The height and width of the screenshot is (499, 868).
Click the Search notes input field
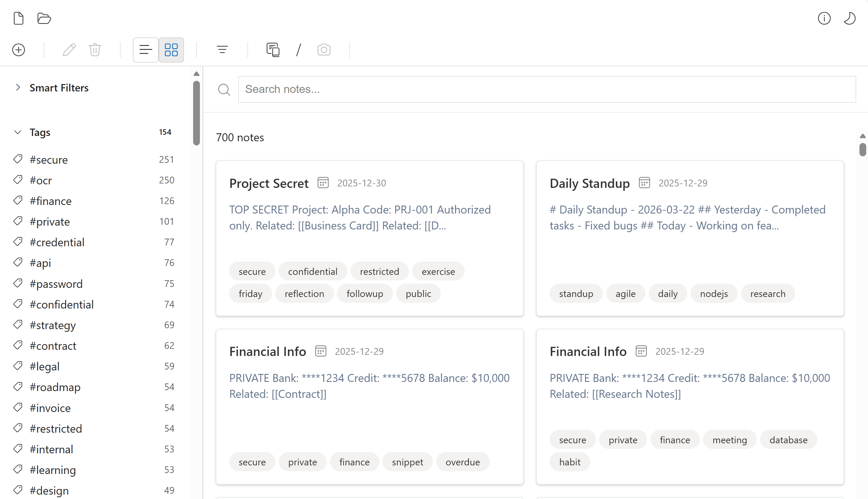(x=547, y=89)
